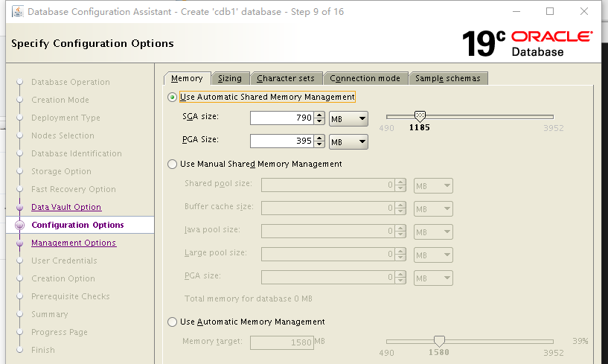The width and height of the screenshot is (608, 364).
Task: Open SGA size unit MB dropdown
Action: [x=348, y=118]
